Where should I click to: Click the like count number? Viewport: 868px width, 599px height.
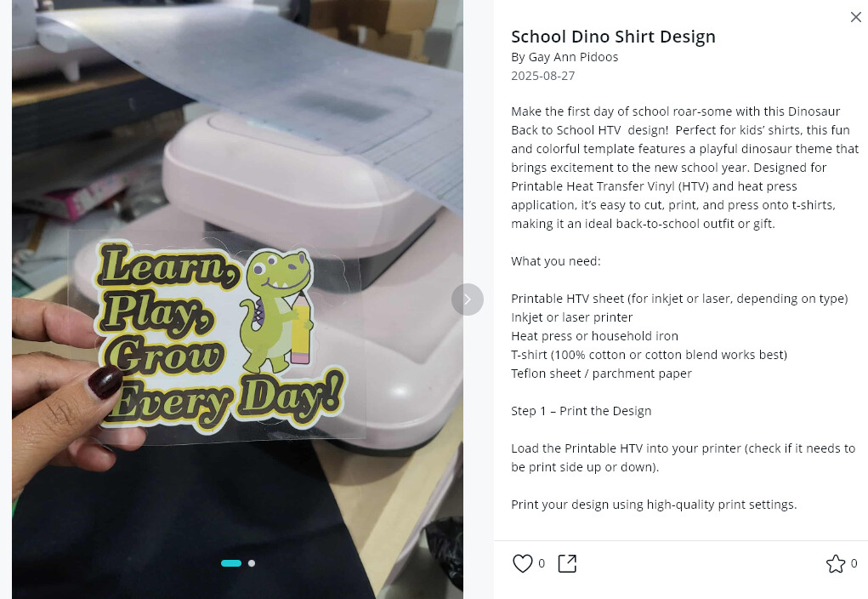[542, 563]
